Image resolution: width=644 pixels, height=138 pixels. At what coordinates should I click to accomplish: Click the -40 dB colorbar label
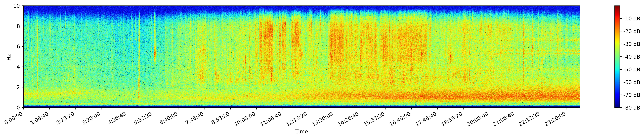[632, 57]
